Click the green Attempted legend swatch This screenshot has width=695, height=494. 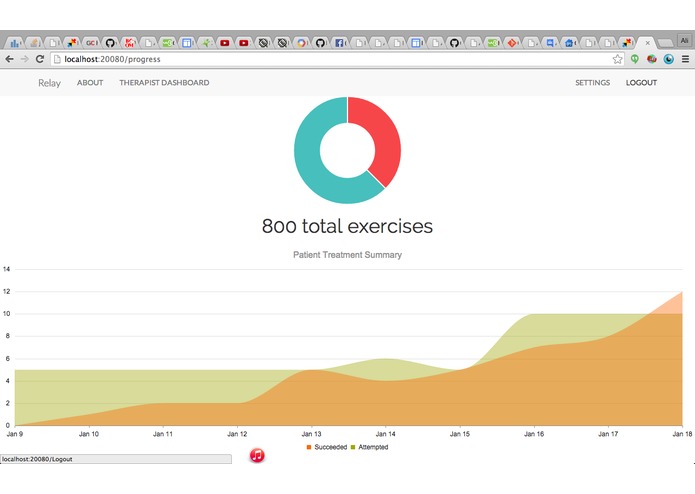(353, 447)
